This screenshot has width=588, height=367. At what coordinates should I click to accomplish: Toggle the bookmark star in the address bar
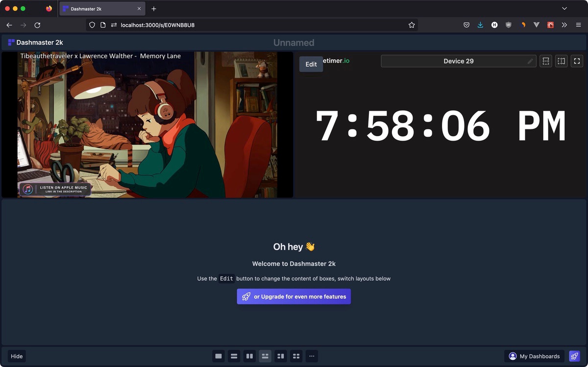[x=412, y=24]
